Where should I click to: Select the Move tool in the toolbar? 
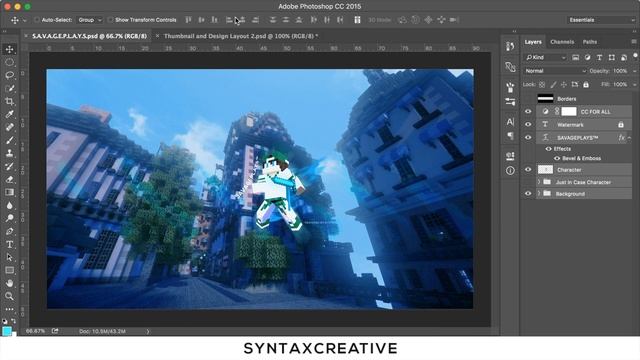[9, 49]
